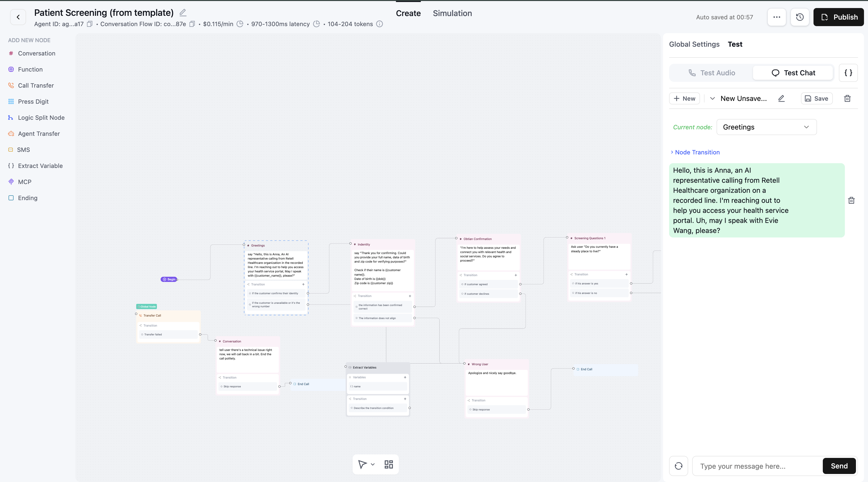This screenshot has height=482, width=868.
Task: Select 'The information does not align' transition
Action: point(383,318)
